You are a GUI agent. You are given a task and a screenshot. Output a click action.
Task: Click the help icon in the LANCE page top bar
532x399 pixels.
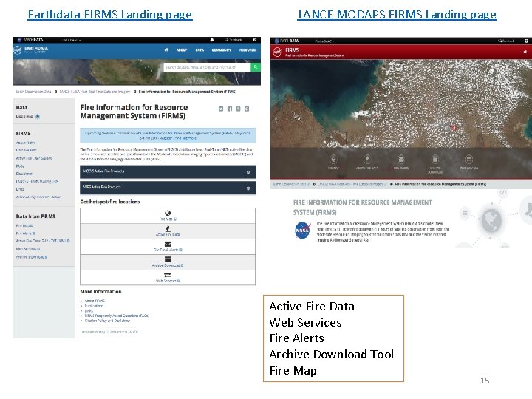coord(526,41)
